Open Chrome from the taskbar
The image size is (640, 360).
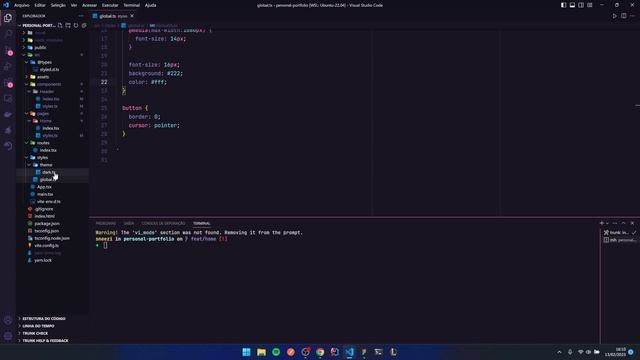pyautogui.click(x=320, y=352)
